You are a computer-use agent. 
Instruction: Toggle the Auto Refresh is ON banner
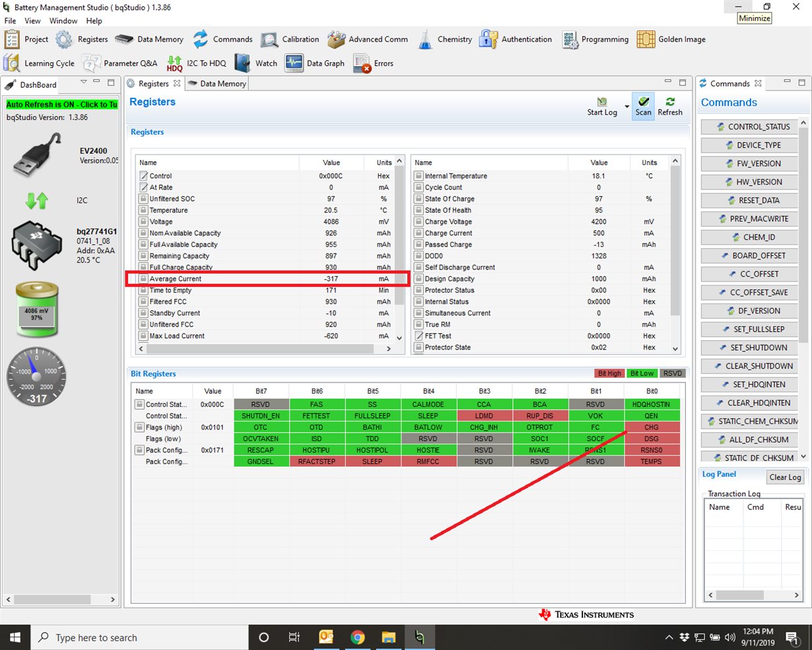click(62, 104)
